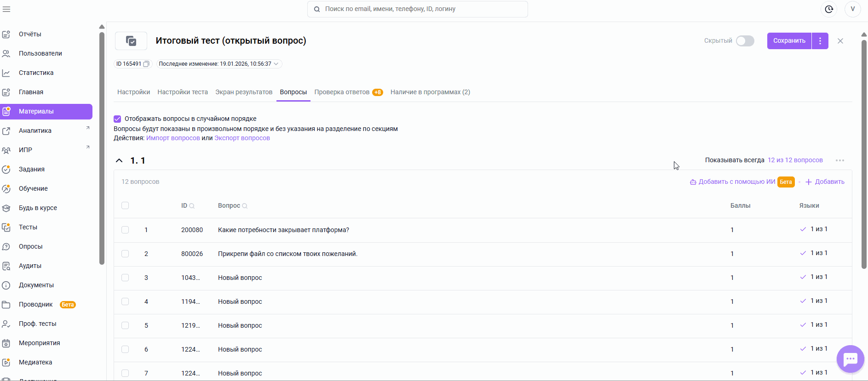The width and height of the screenshot is (868, 381).
Task: Open question Прикрепи файл со списком
Action: pos(287,254)
